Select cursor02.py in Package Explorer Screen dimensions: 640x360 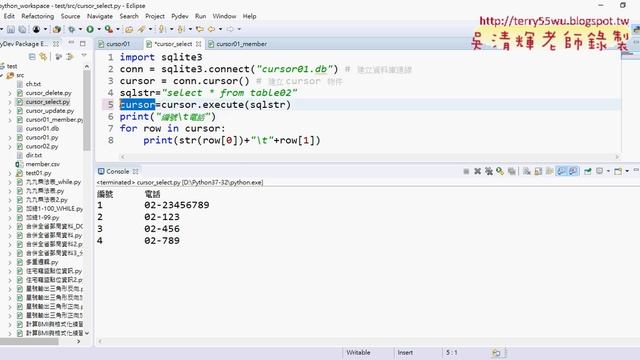[42, 146]
